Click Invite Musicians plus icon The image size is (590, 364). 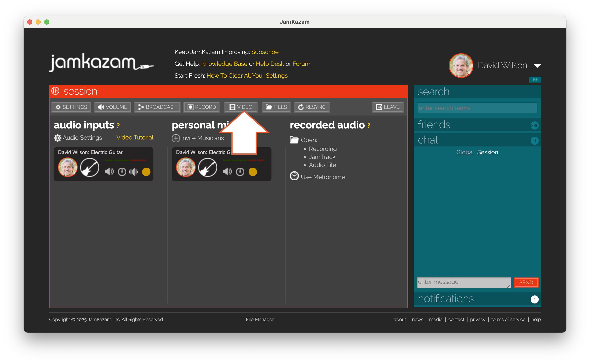176,138
